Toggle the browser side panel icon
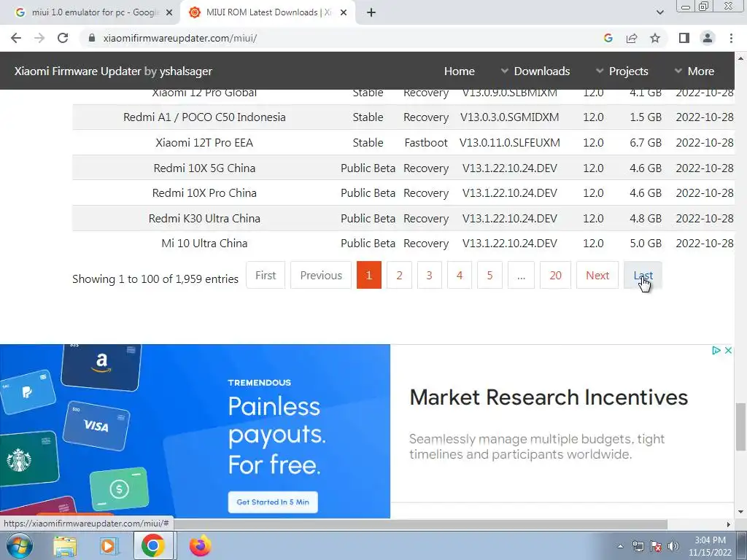747x560 pixels. pos(684,38)
